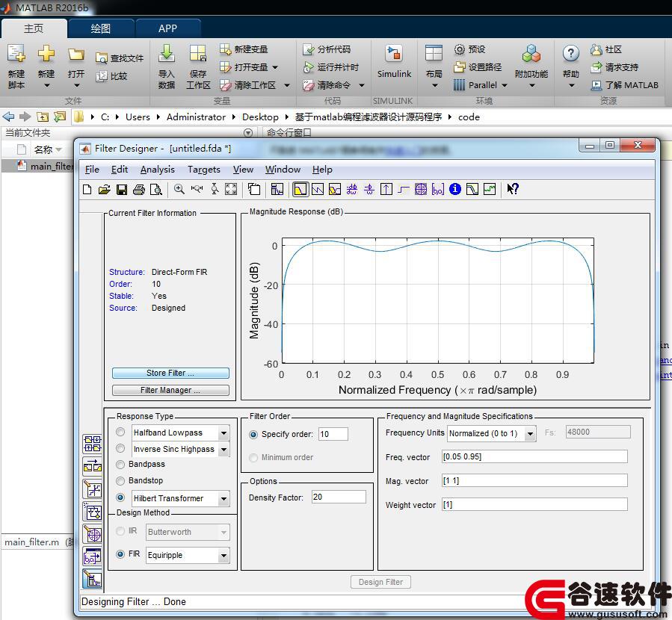Open Print Preview icon in Filter Designer
Viewport: 672px width, 620px height.
[x=156, y=189]
